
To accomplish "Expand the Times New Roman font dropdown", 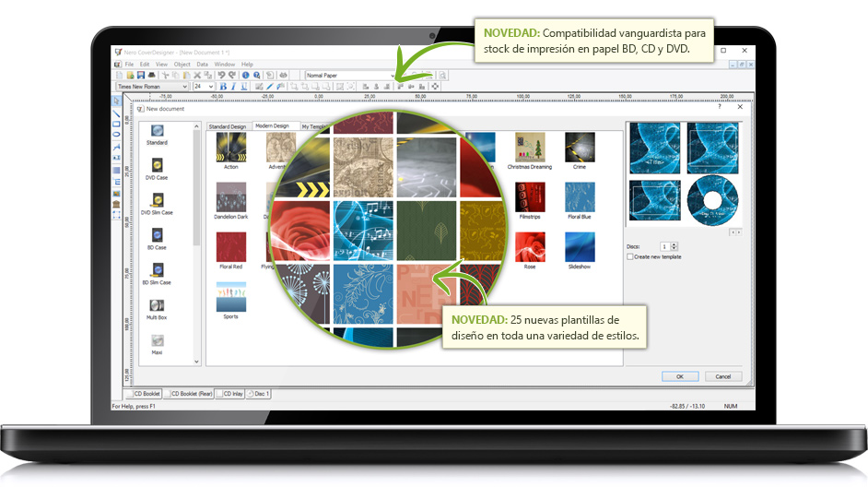I will tap(185, 86).
